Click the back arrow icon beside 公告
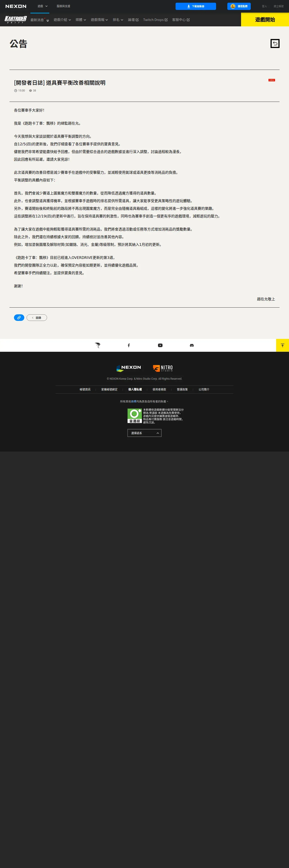Screen dimensions: 289x868 275,43
